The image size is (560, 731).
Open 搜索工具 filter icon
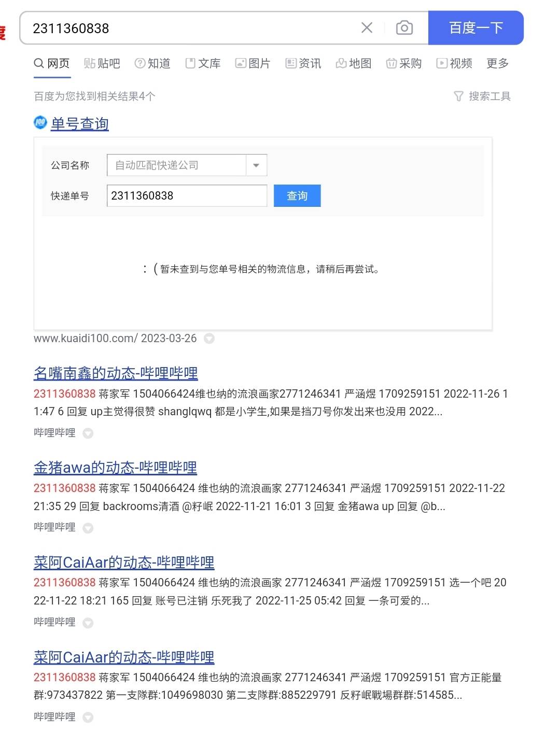click(x=458, y=96)
